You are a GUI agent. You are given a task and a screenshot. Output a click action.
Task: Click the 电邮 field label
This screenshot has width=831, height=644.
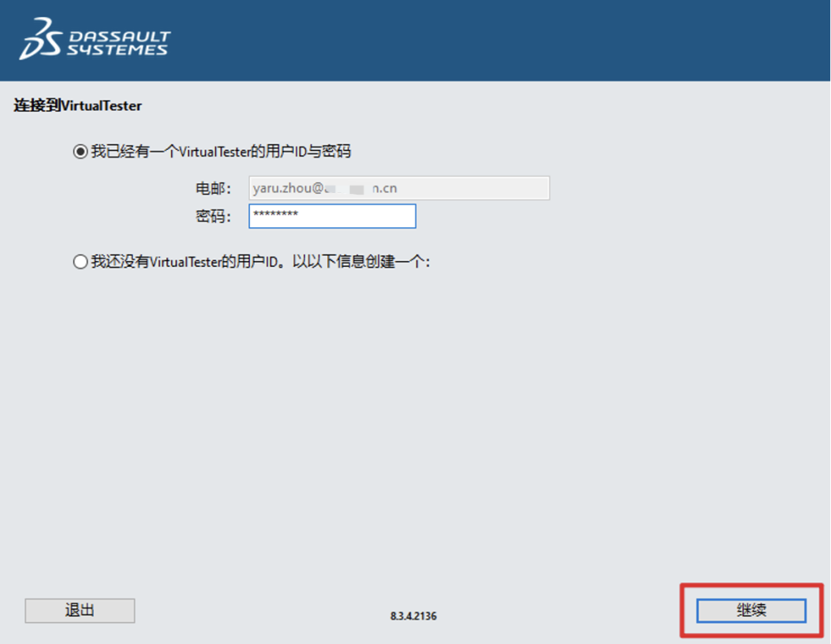click(x=213, y=188)
